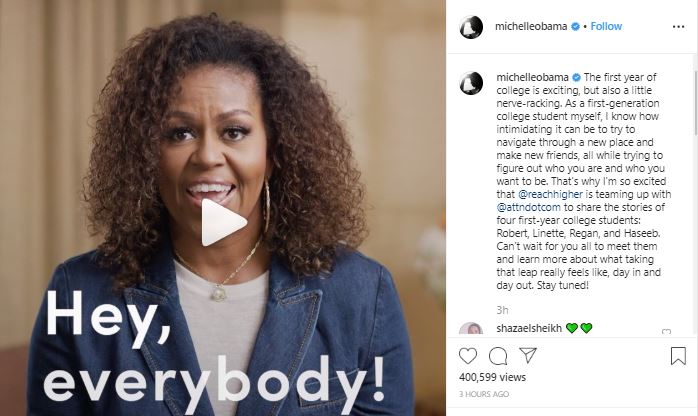Click the 3 HOURS AGO timestamp

484,394
